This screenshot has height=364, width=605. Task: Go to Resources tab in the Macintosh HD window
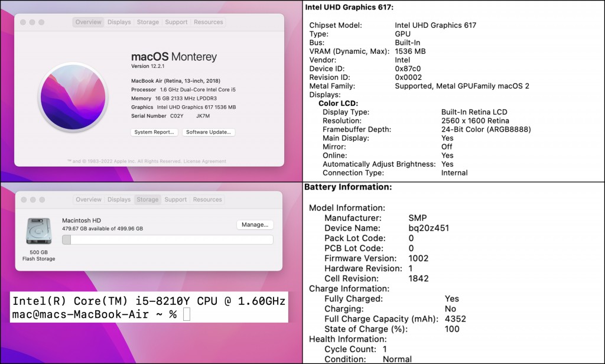pos(207,200)
